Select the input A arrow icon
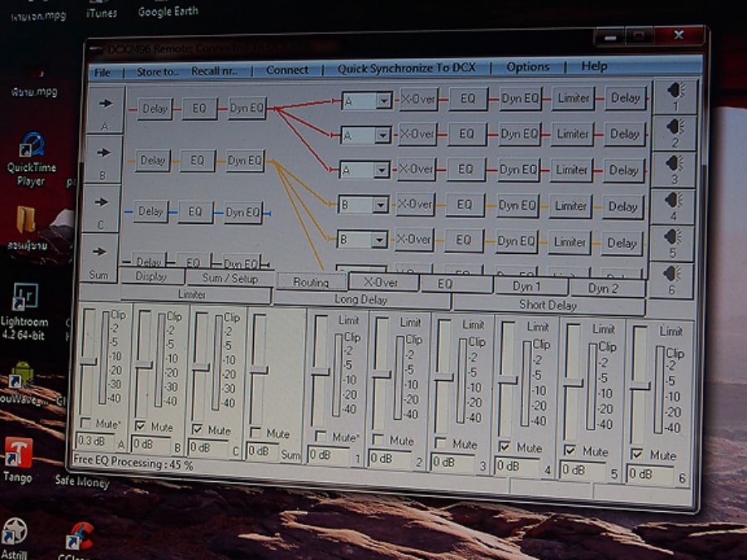The image size is (747, 560). (105, 104)
